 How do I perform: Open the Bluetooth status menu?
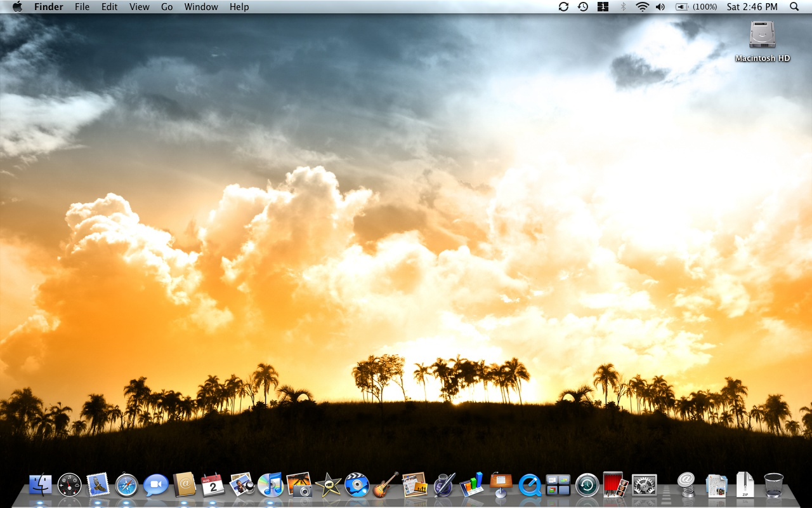(x=623, y=6)
